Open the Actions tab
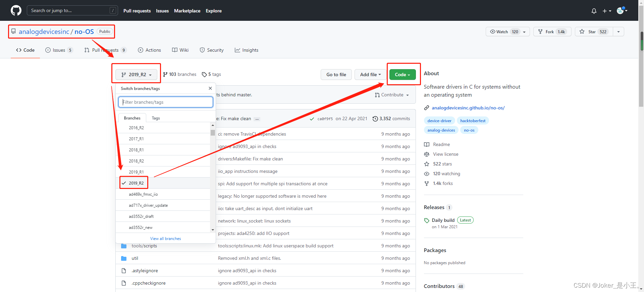 point(149,50)
